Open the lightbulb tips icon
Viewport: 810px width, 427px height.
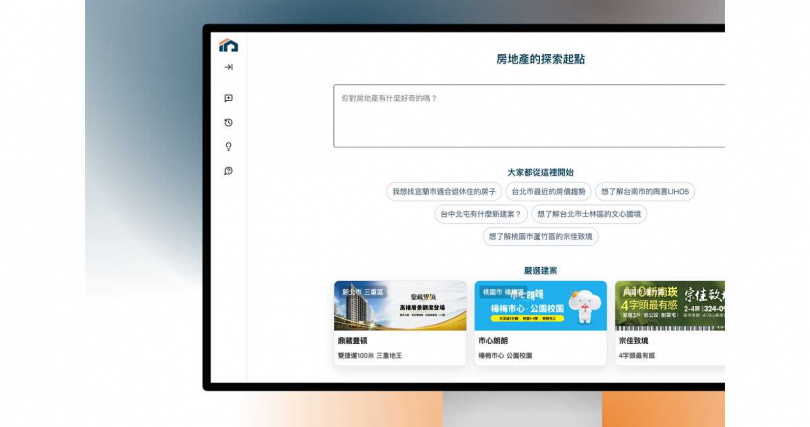(228, 147)
